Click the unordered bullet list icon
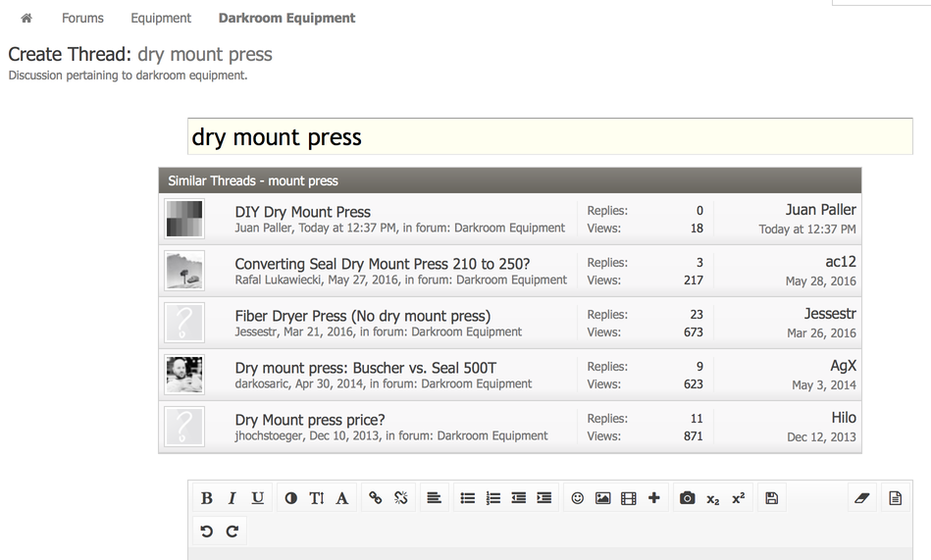 [468, 498]
